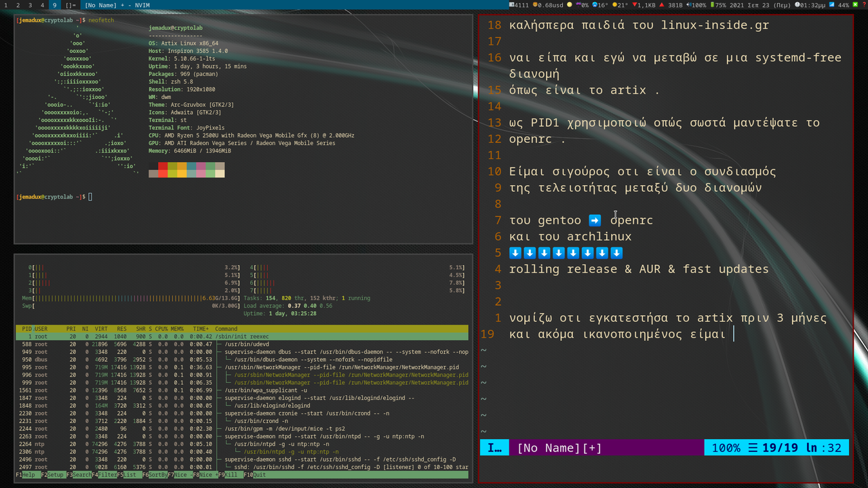Viewport: 868px width, 488px height.
Task: Sort htop by the TIME+ column header
Action: [x=201, y=329]
